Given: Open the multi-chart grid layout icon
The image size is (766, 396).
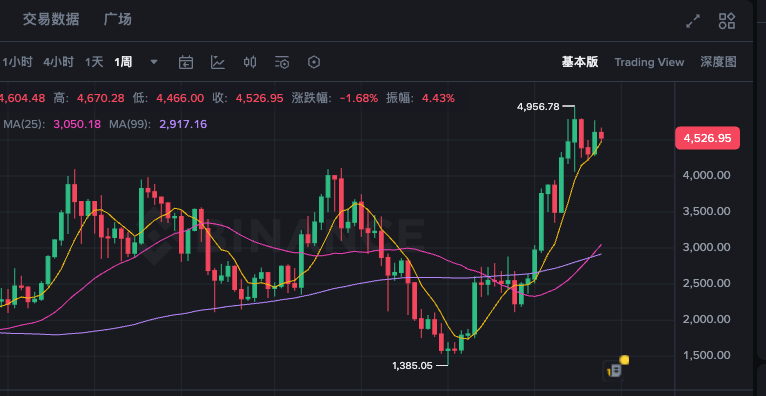Looking at the screenshot, I should [x=727, y=21].
